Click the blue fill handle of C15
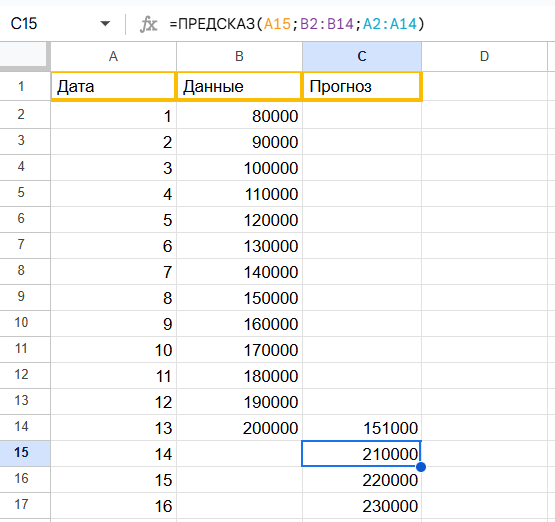The width and height of the screenshot is (555, 522). [x=421, y=467]
